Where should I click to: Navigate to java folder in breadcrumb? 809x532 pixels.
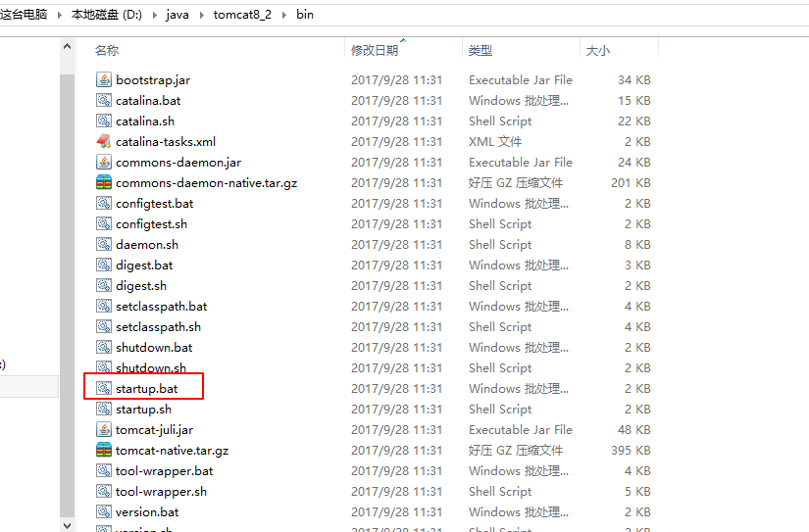[177, 15]
